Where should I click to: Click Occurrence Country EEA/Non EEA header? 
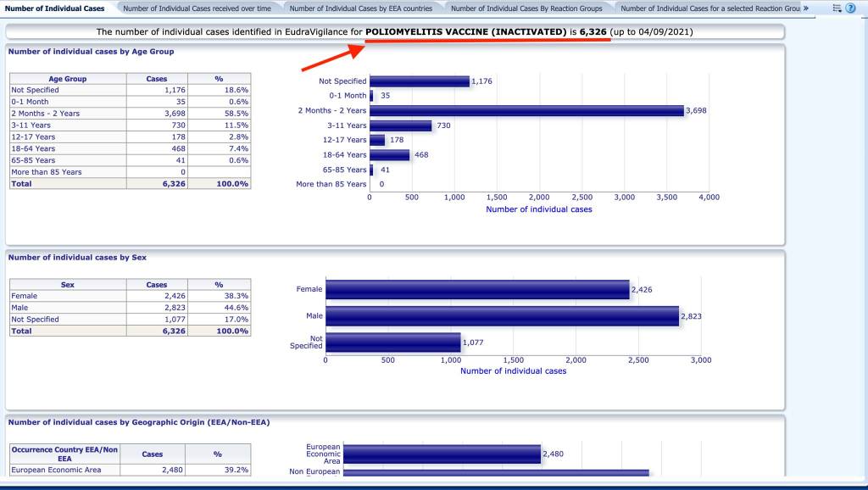(x=64, y=454)
